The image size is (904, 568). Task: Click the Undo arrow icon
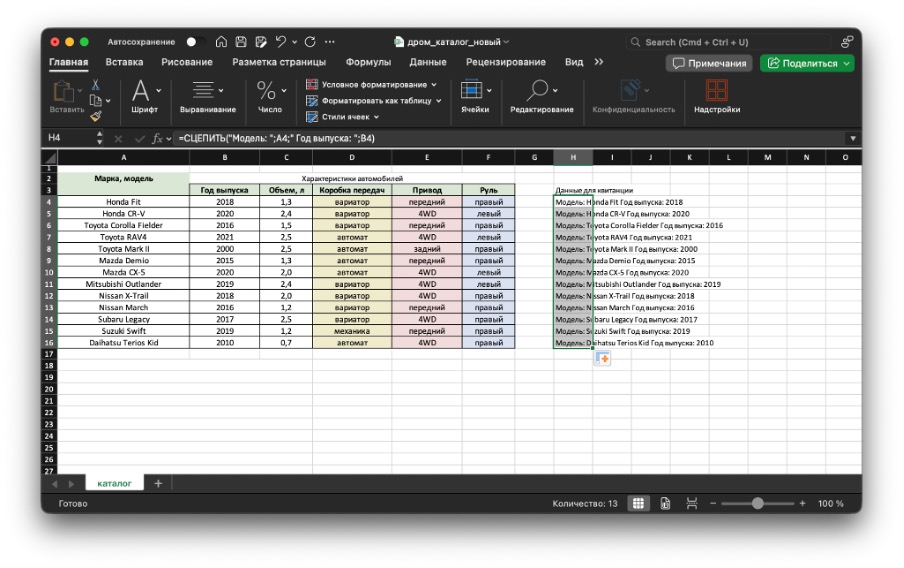point(281,42)
